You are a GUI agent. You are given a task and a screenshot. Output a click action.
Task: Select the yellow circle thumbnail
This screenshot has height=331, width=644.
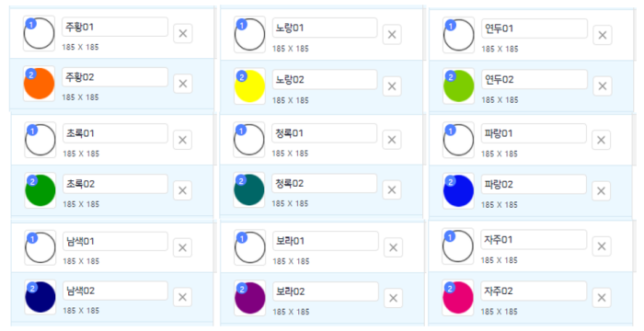[249, 86]
